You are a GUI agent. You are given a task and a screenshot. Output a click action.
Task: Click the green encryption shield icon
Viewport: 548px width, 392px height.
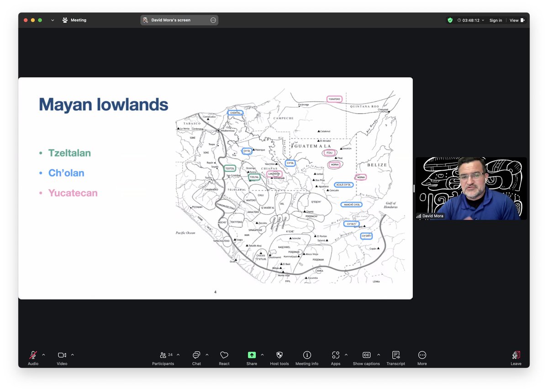(450, 20)
